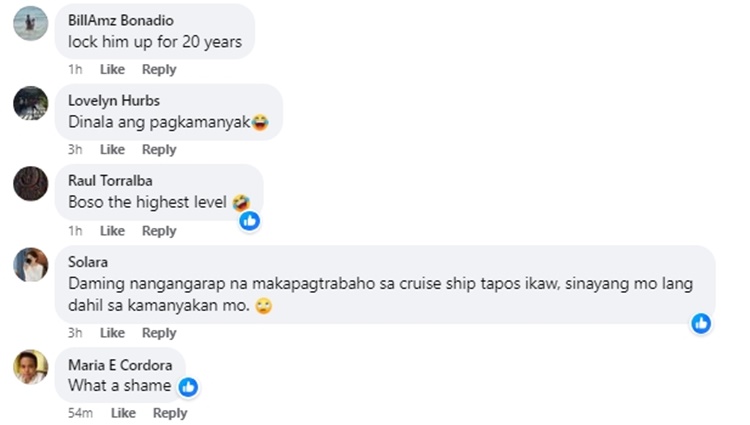This screenshot has height=425, width=750.
Task: Click Raul Torralba's profile avatar
Action: point(30,184)
